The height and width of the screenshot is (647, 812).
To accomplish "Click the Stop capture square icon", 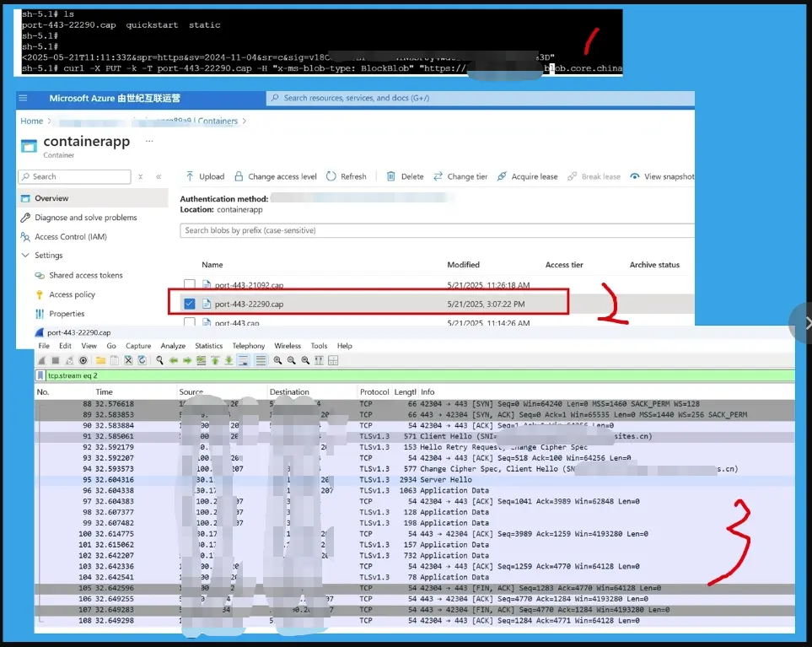I will coord(56,360).
